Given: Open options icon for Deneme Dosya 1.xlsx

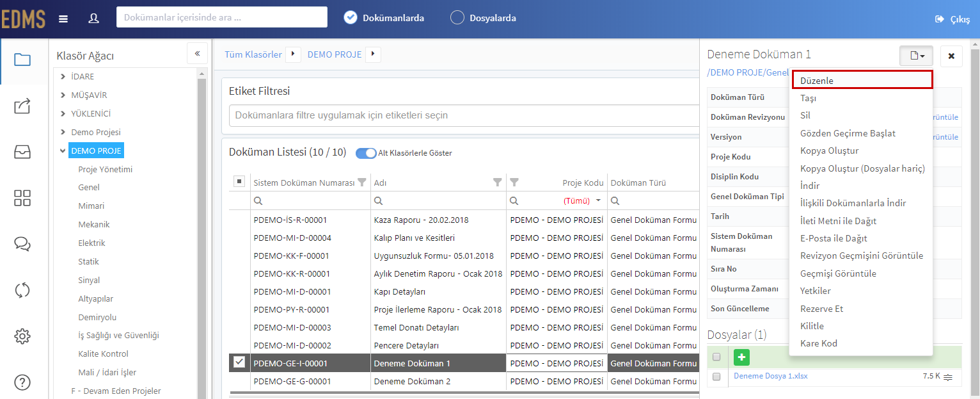Looking at the screenshot, I should (948, 377).
